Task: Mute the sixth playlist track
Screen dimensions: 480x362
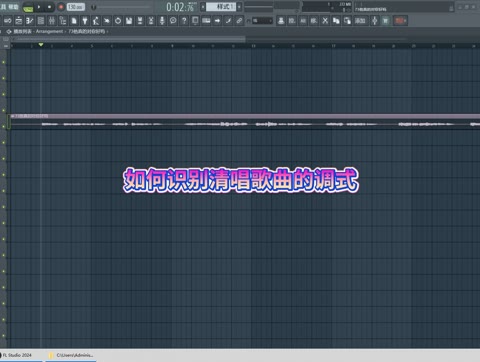Action: 4,142
